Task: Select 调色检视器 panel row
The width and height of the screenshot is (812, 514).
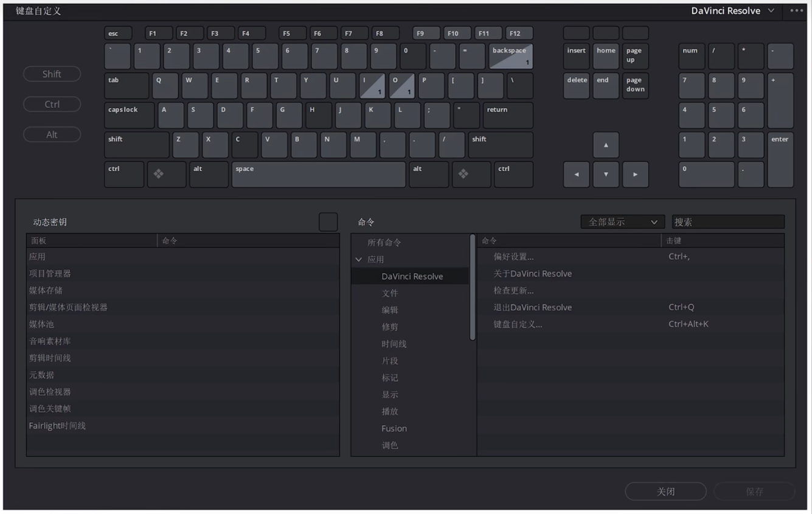Action: click(182, 392)
